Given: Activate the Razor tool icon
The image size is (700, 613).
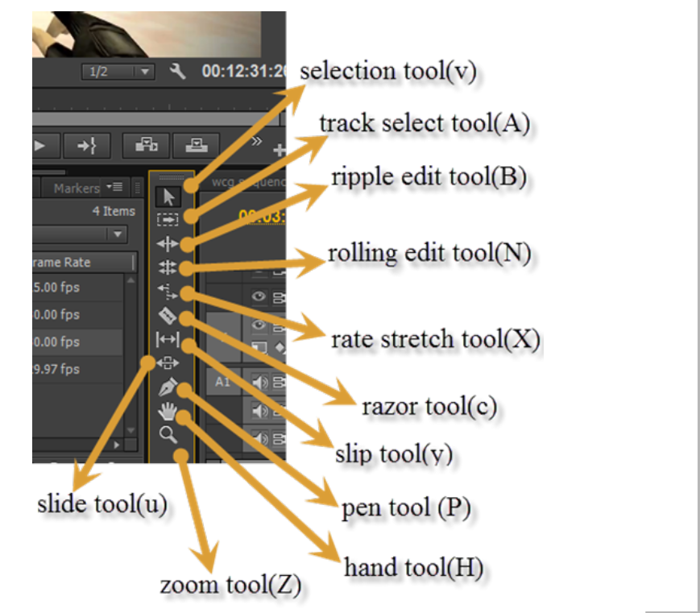Looking at the screenshot, I should (168, 315).
